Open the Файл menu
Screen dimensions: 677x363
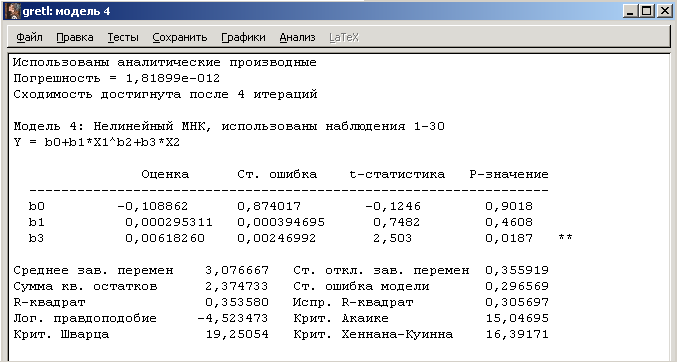(x=29, y=38)
